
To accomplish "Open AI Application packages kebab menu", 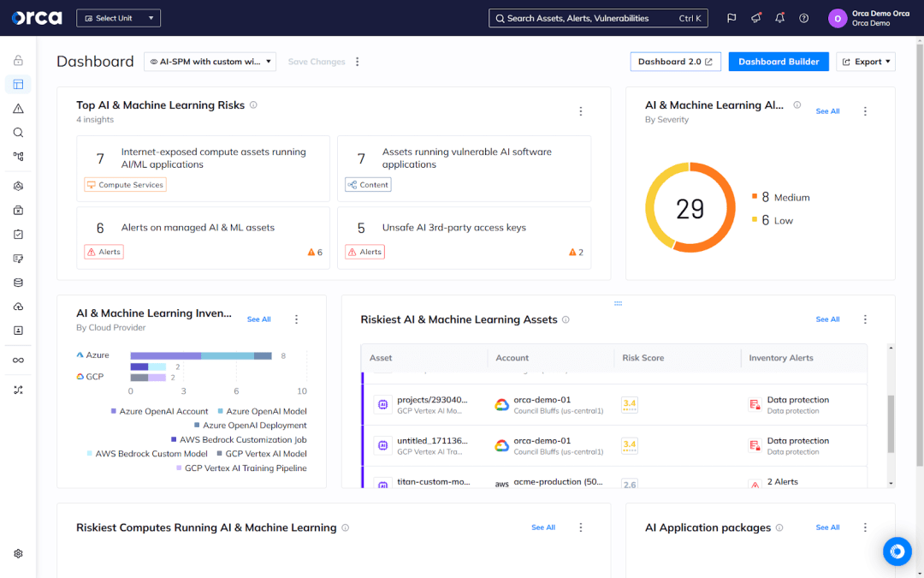I will click(x=865, y=527).
